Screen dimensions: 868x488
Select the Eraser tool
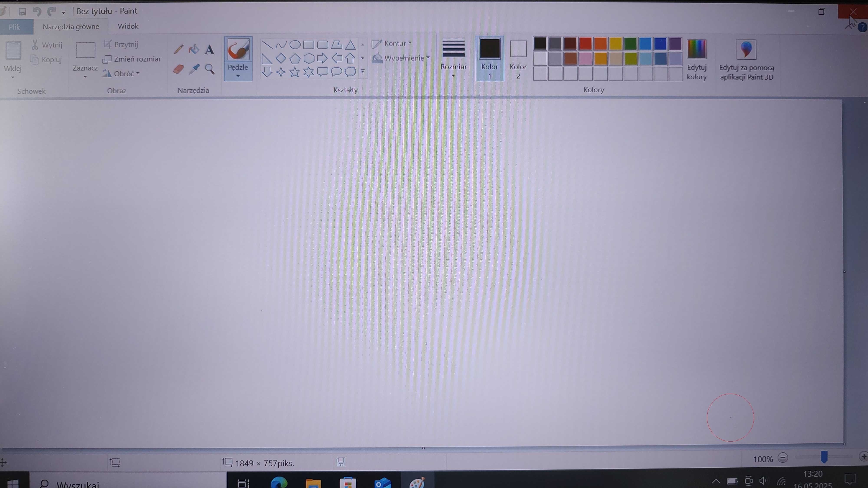point(178,69)
